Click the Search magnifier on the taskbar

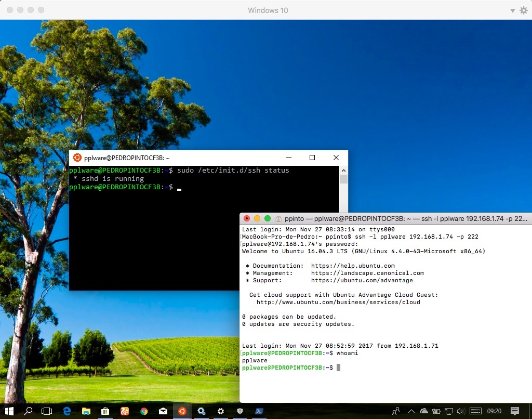coord(28,411)
